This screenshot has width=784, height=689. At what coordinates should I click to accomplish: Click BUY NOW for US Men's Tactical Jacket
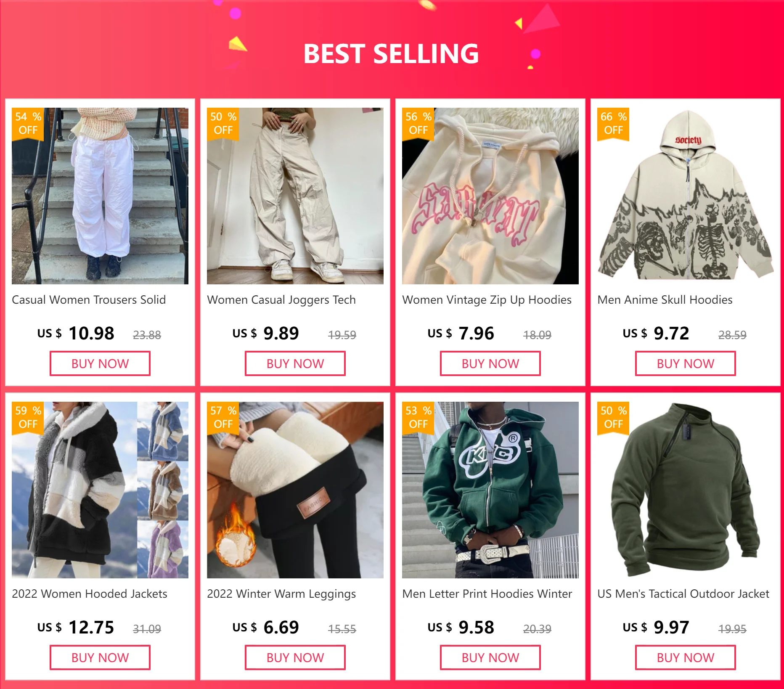pos(686,657)
